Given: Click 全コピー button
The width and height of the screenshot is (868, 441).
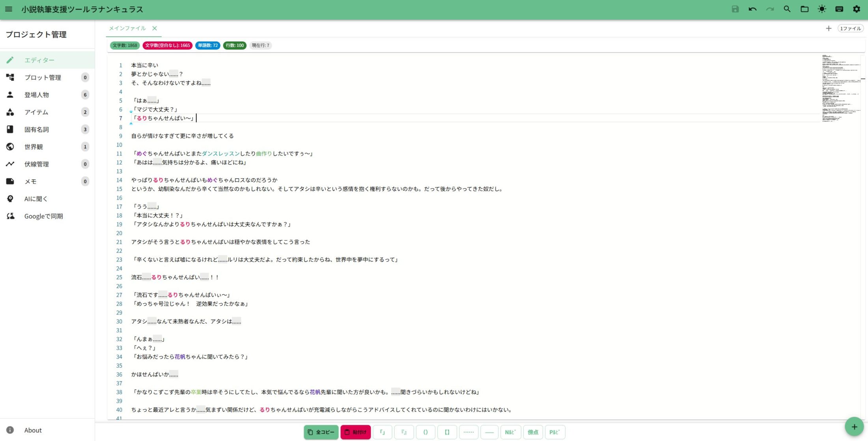Looking at the screenshot, I should [x=321, y=432].
